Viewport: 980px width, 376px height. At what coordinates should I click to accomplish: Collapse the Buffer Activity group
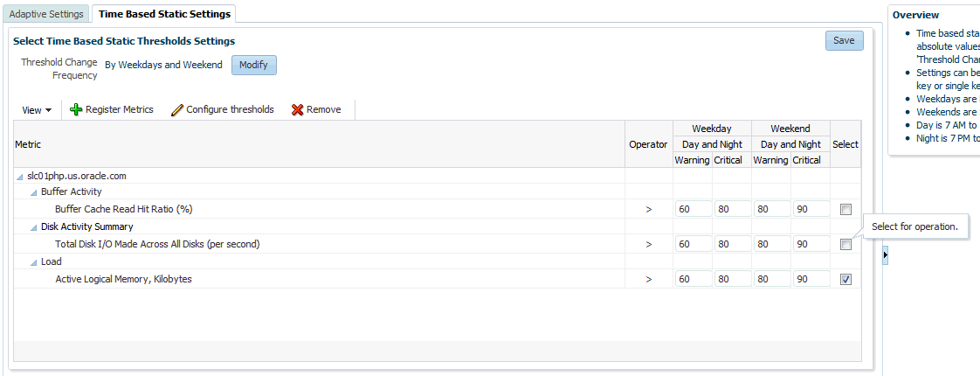point(34,192)
